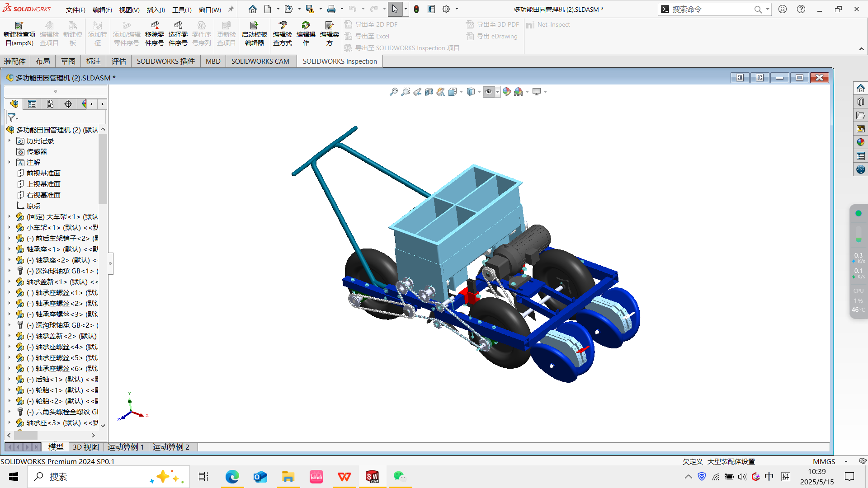Click the MMGS units status button
Image resolution: width=868 pixels, height=488 pixels.
click(824, 461)
